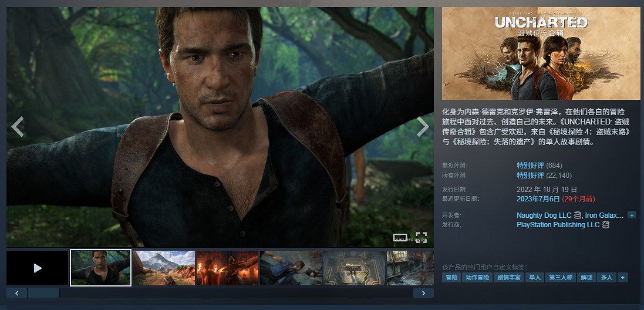Image resolution: width=644 pixels, height=310 pixels.
Task: Click the 第三人称 tag
Action: pyautogui.click(x=561, y=278)
